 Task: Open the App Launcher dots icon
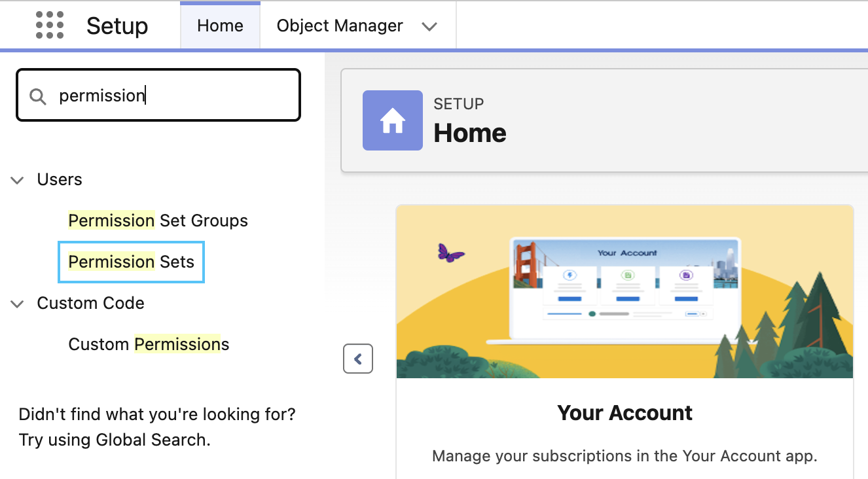(50, 26)
